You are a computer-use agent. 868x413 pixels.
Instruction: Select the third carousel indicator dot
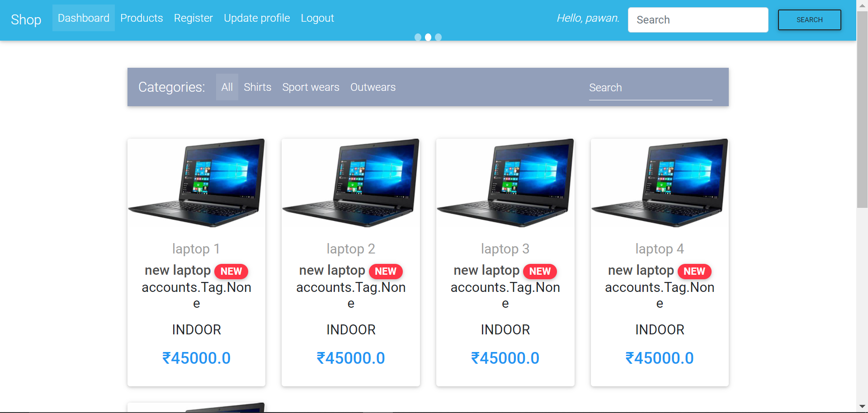438,37
